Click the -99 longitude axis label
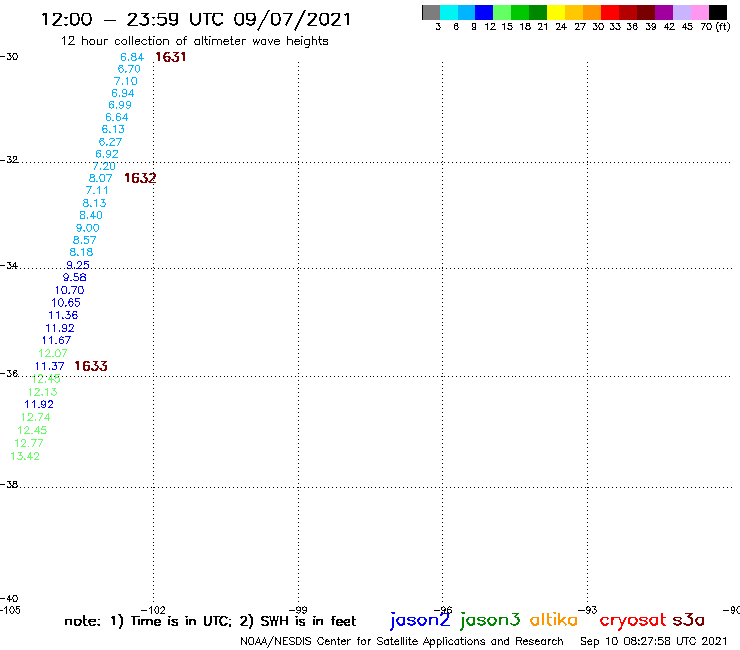 coord(298,610)
